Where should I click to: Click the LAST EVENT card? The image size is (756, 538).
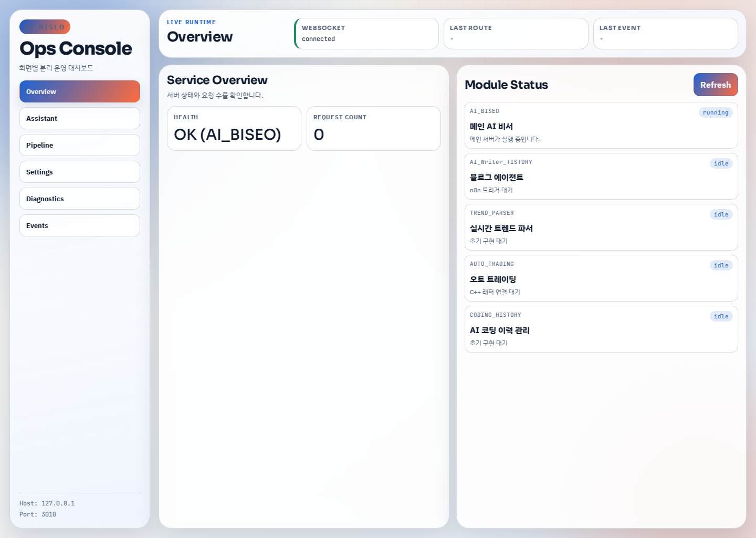pos(665,33)
